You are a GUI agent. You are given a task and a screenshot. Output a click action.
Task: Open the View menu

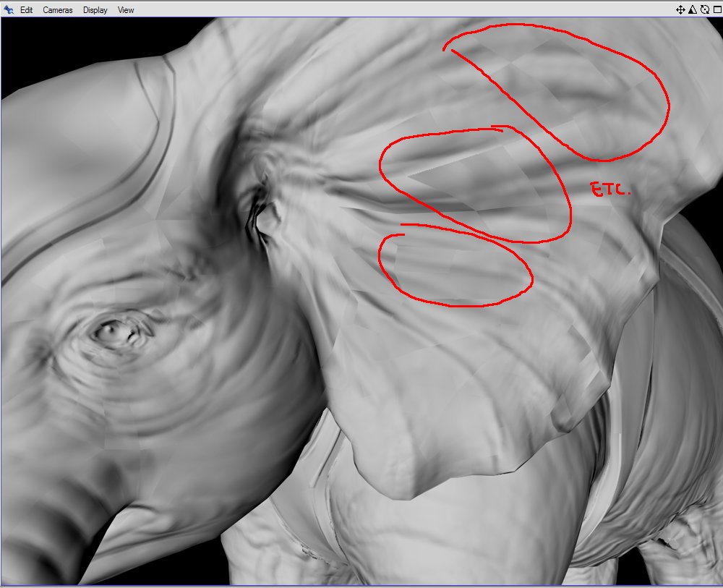[x=125, y=10]
